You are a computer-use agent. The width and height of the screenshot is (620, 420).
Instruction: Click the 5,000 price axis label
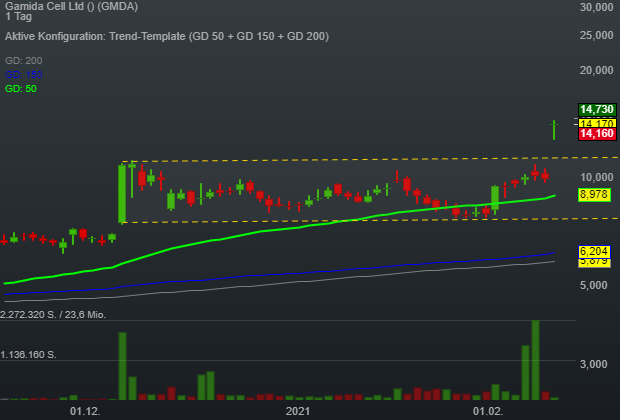tap(593, 285)
